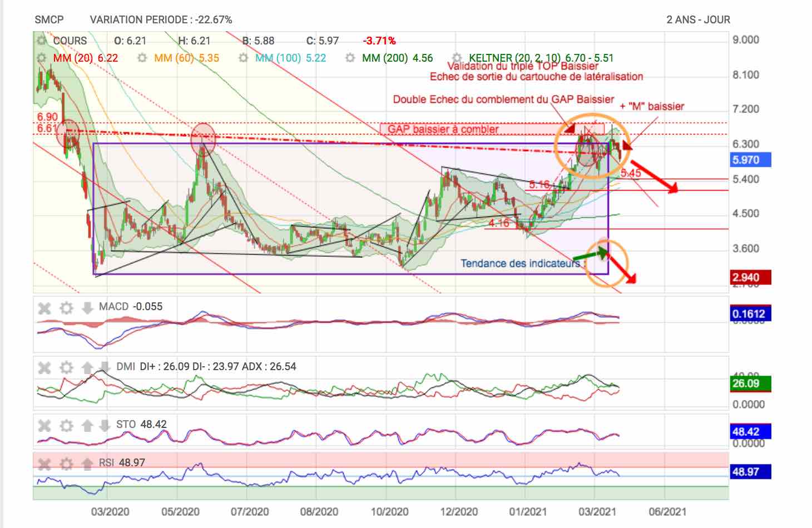812x528 pixels.
Task: Move RSI panel up with arrow
Action: point(87,464)
